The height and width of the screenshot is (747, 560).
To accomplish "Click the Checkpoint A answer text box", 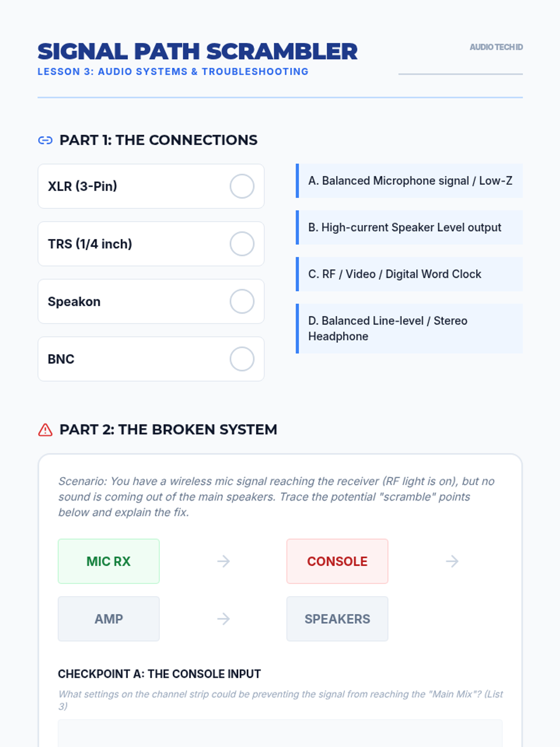I will point(280,734).
